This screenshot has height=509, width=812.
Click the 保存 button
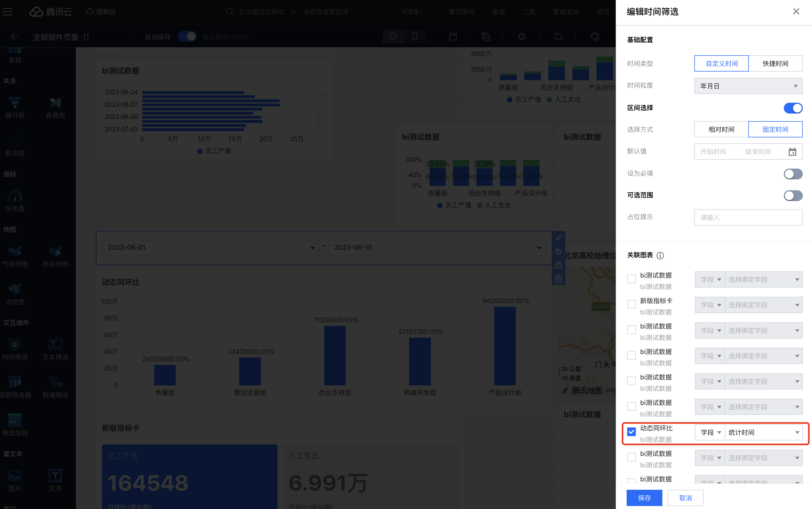tap(644, 498)
